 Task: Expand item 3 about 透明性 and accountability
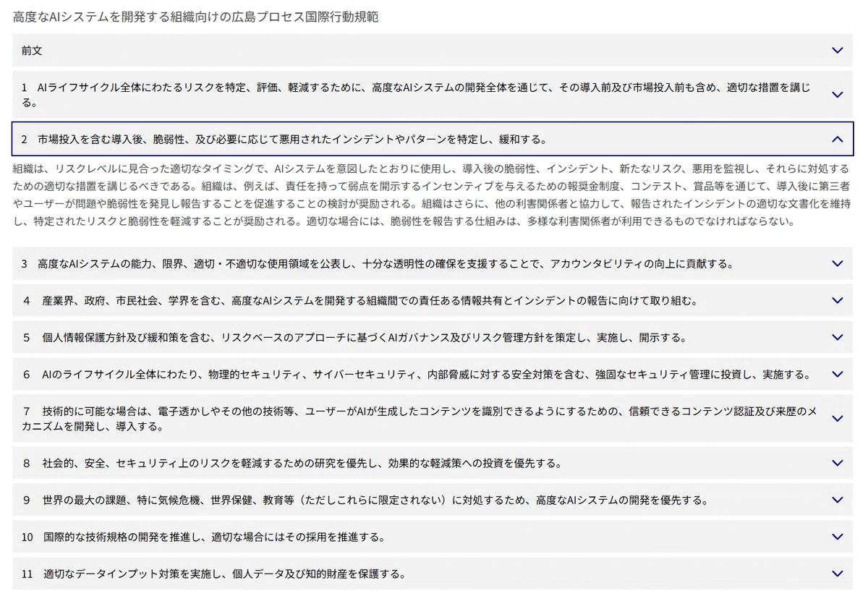tap(433, 264)
